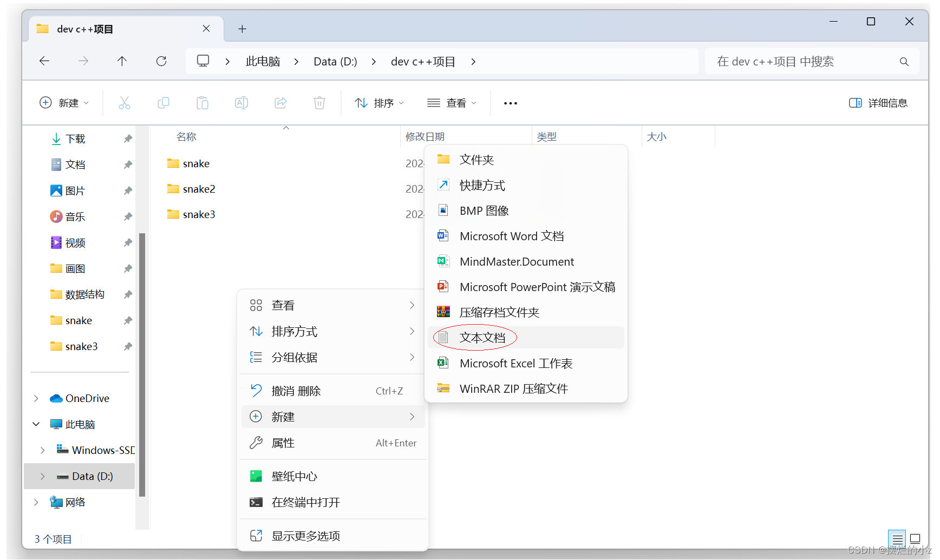940x560 pixels.
Task: Create a MindMaster.Document file
Action: (x=526, y=261)
